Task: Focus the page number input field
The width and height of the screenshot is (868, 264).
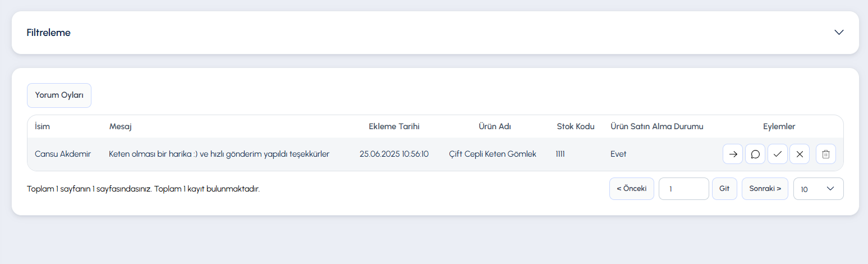Action: click(684, 189)
